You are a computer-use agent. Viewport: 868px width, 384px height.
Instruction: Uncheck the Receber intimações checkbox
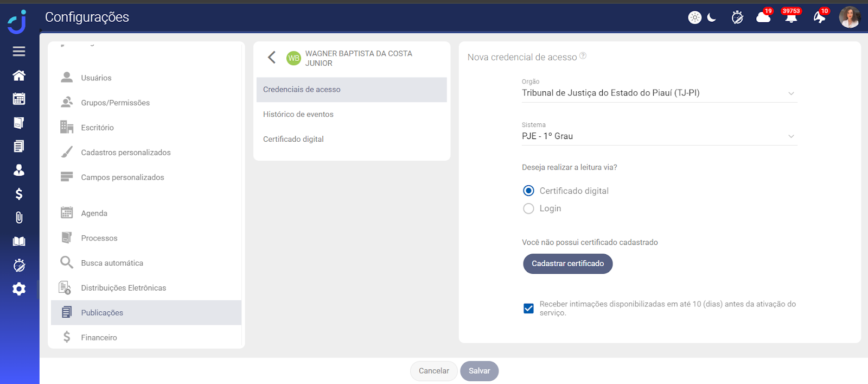[x=528, y=309]
